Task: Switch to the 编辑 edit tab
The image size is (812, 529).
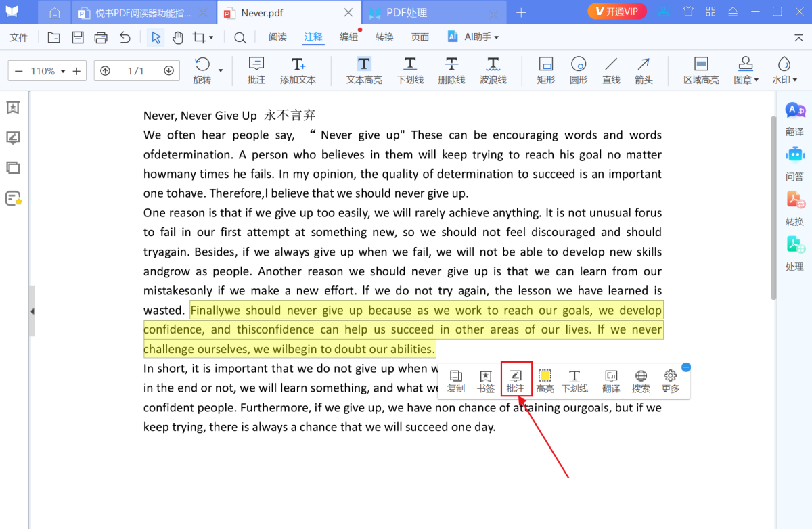Action: coord(349,37)
